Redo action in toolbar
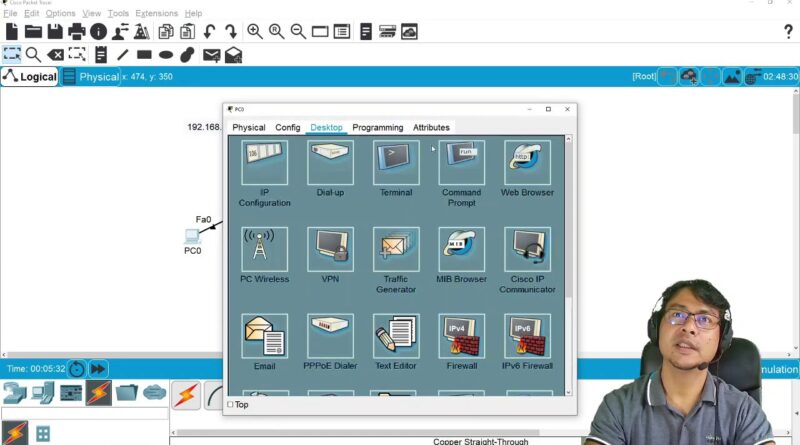 (231, 32)
